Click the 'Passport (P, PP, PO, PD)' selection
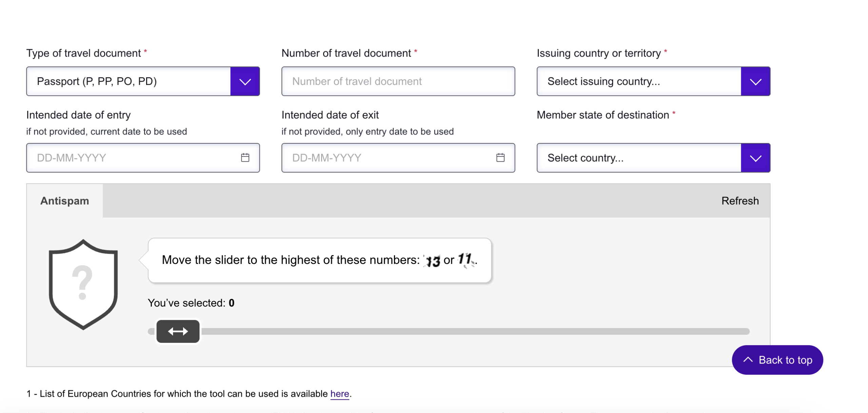The height and width of the screenshot is (413, 868). (97, 81)
